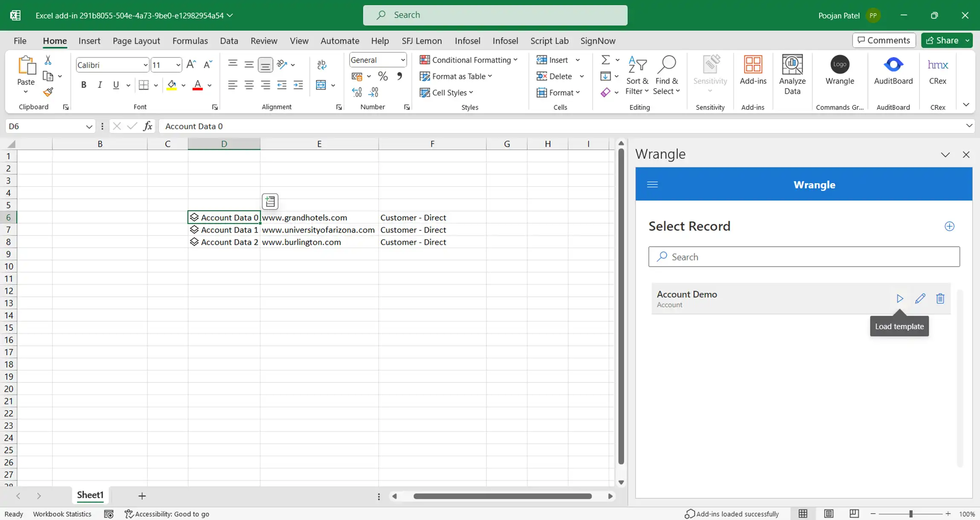980x520 pixels.
Task: Collapse the ribbon with the chevron
Action: coord(966,105)
